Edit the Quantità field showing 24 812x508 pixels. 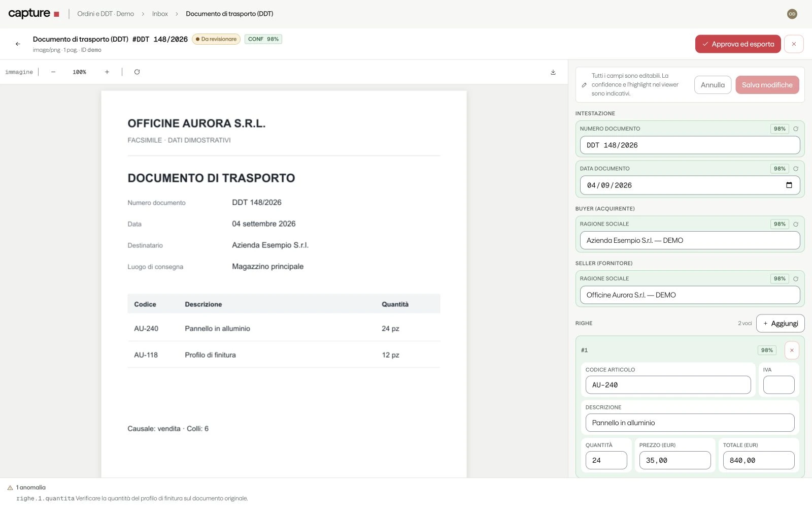pyautogui.click(x=606, y=460)
